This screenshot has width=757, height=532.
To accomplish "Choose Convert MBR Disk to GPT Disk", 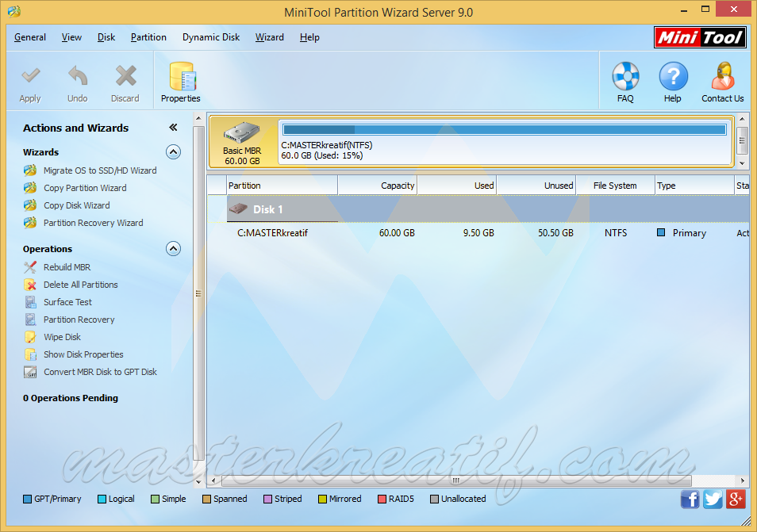I will [101, 372].
